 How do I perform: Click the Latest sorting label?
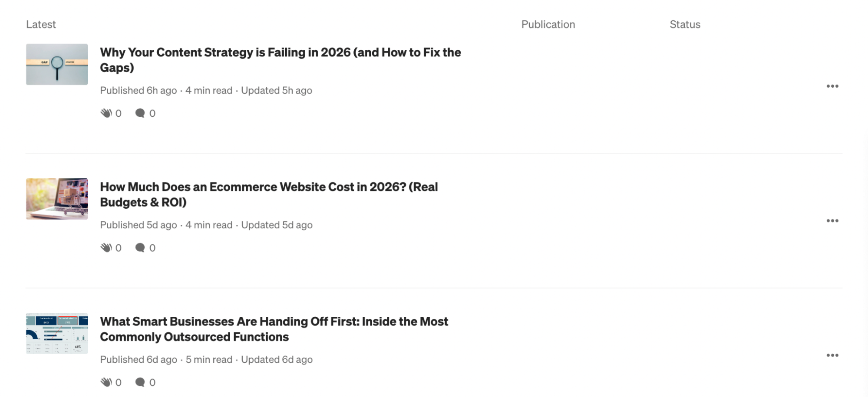coord(41,24)
